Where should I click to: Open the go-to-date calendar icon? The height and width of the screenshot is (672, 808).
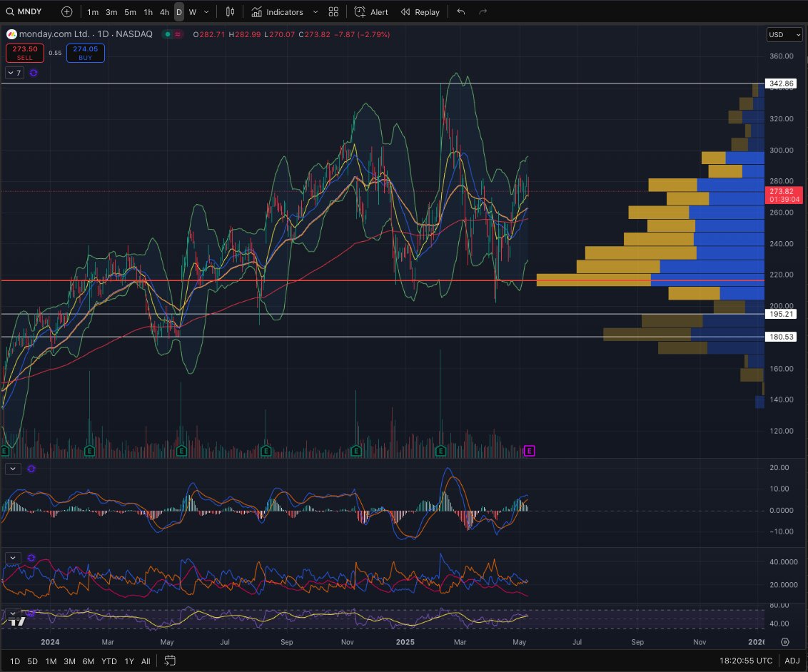click(x=170, y=661)
